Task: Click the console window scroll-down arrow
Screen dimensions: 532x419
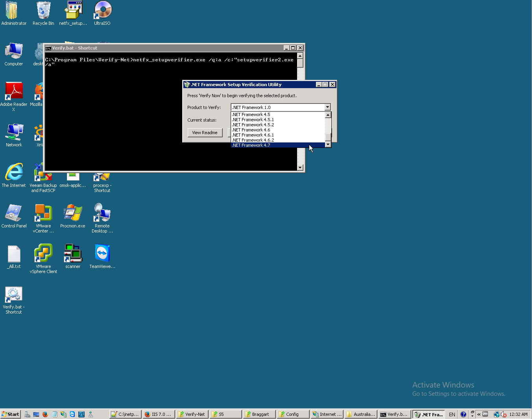Action: tap(300, 168)
